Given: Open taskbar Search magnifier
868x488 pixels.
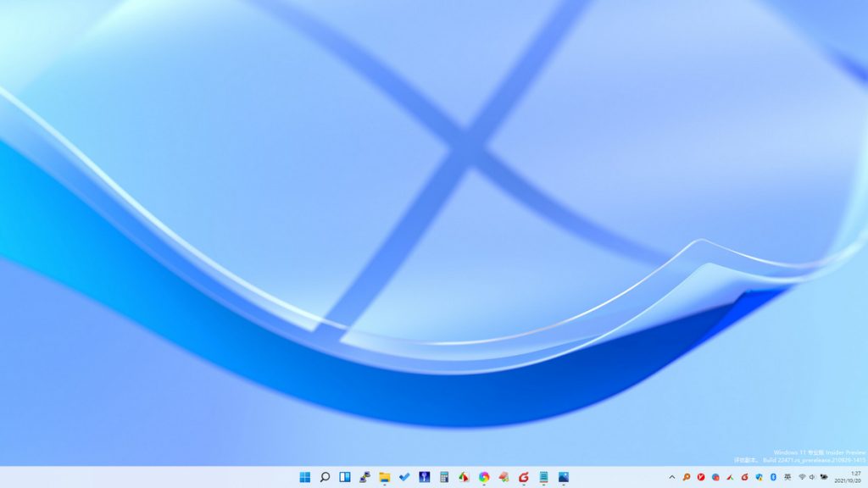Looking at the screenshot, I should coord(325,477).
